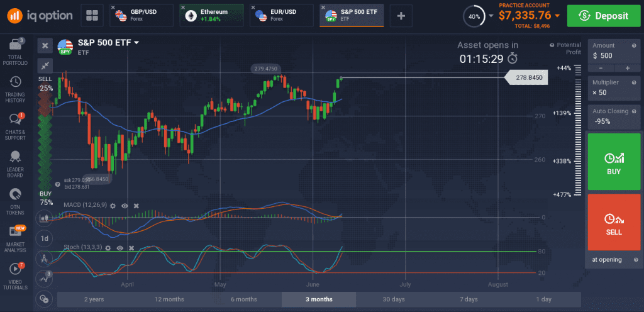Remove the Stoch indicator with X
This screenshot has height=312, width=644.
point(131,248)
